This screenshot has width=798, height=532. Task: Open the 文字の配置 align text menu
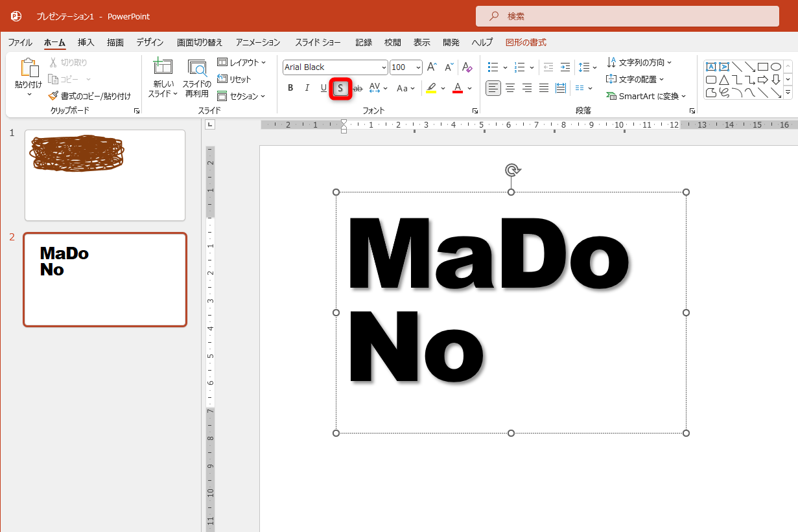tap(635, 79)
